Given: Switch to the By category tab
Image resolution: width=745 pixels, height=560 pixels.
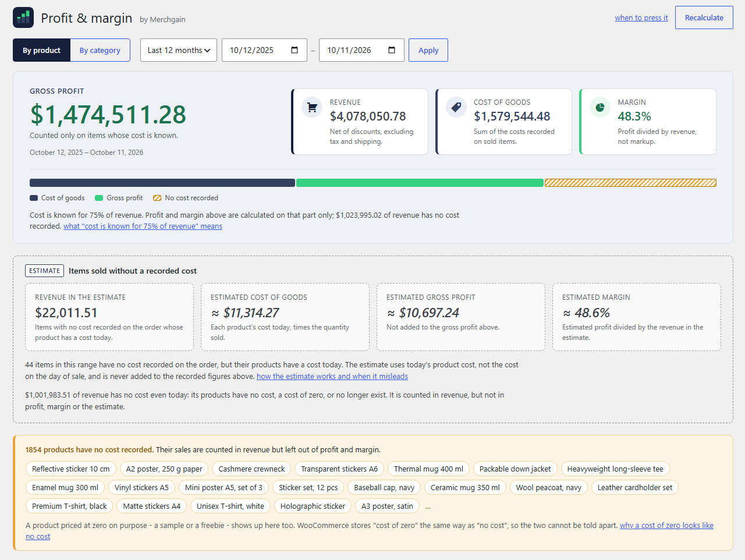Looking at the screenshot, I should point(100,50).
